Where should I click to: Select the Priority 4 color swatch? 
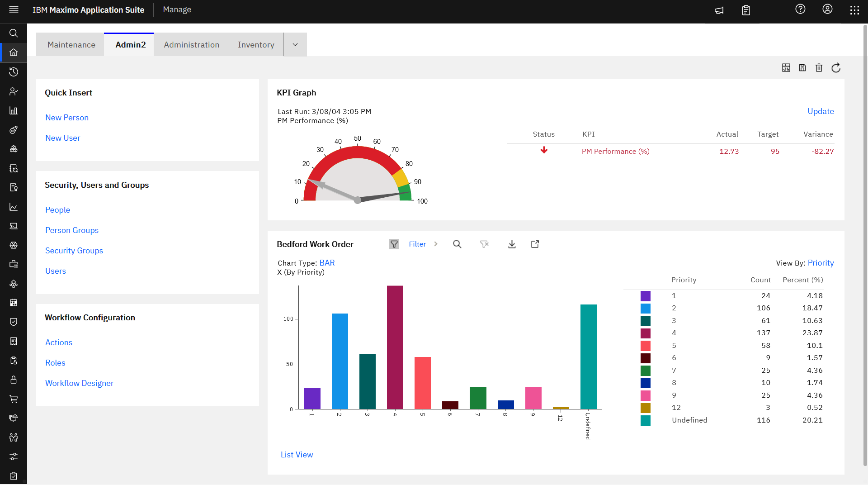click(645, 333)
